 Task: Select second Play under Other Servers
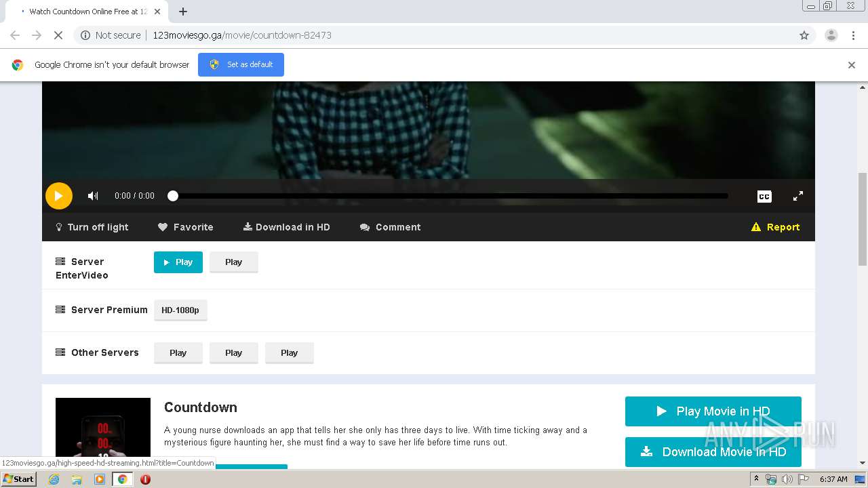click(234, 353)
